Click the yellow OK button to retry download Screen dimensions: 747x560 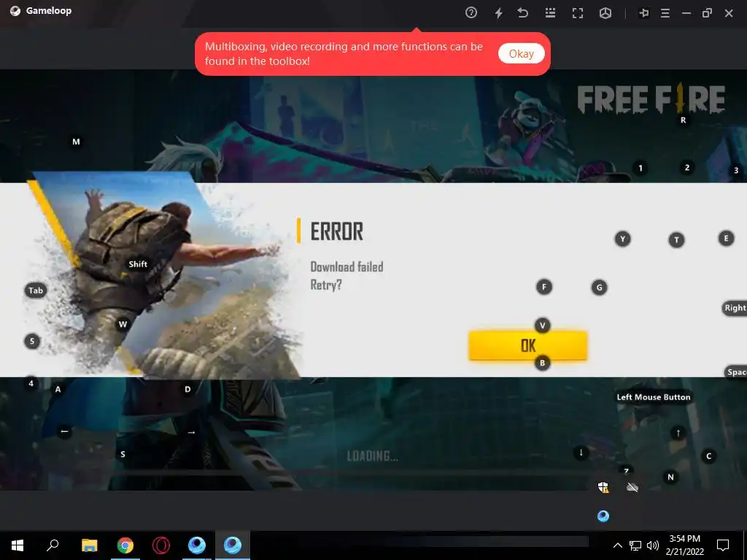pos(528,345)
